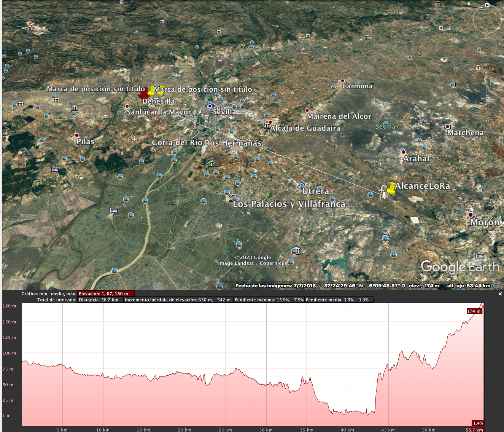Click the red city dot above Pilas
504x432 pixels.
coord(77,135)
